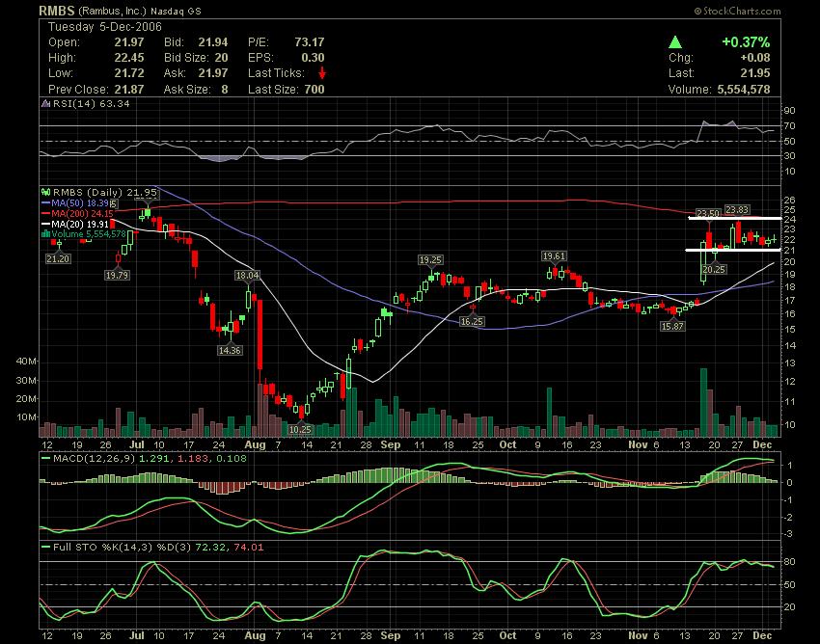The width and height of the screenshot is (820, 644).
Task: Click the Prev Close value 21.87
Action: point(129,90)
